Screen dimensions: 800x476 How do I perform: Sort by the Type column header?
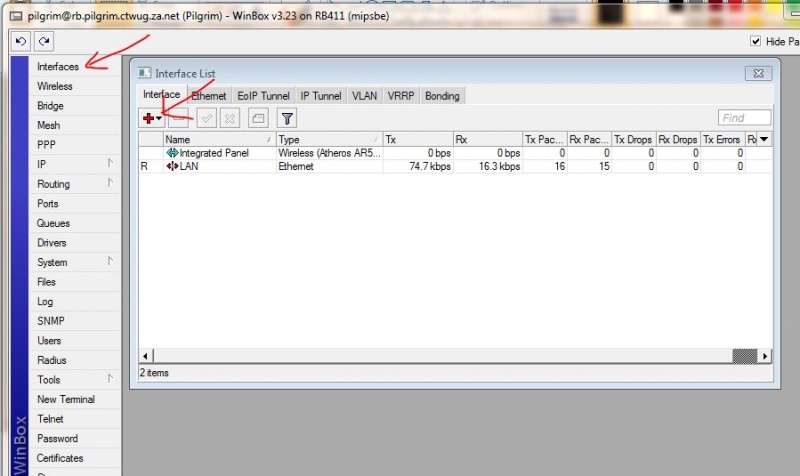pos(330,139)
